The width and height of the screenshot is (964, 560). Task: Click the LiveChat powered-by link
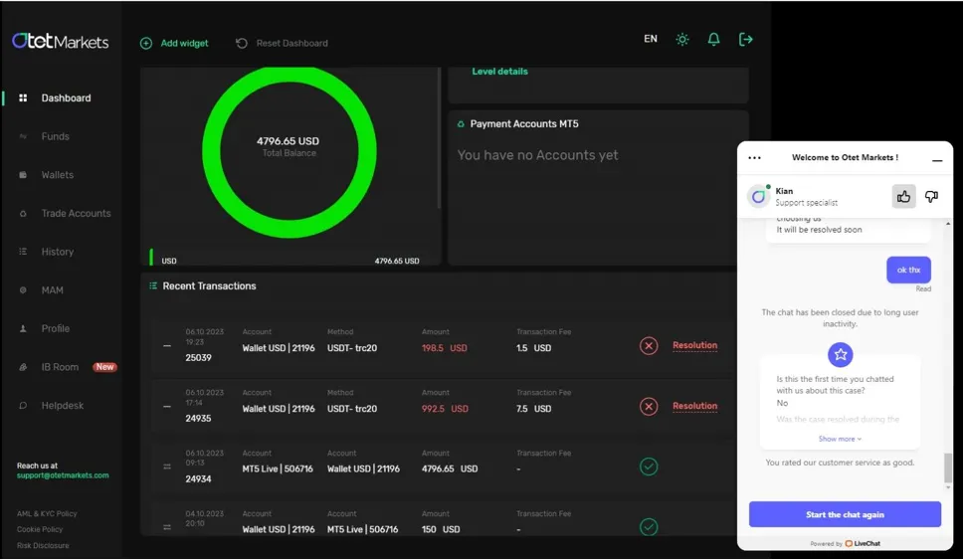[863, 543]
